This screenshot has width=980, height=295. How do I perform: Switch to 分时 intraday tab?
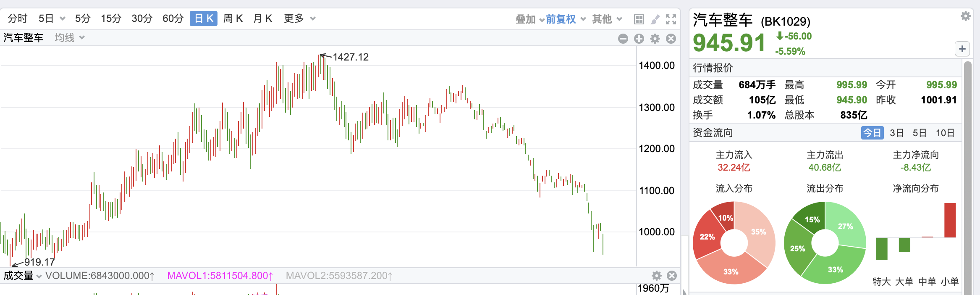pos(18,18)
